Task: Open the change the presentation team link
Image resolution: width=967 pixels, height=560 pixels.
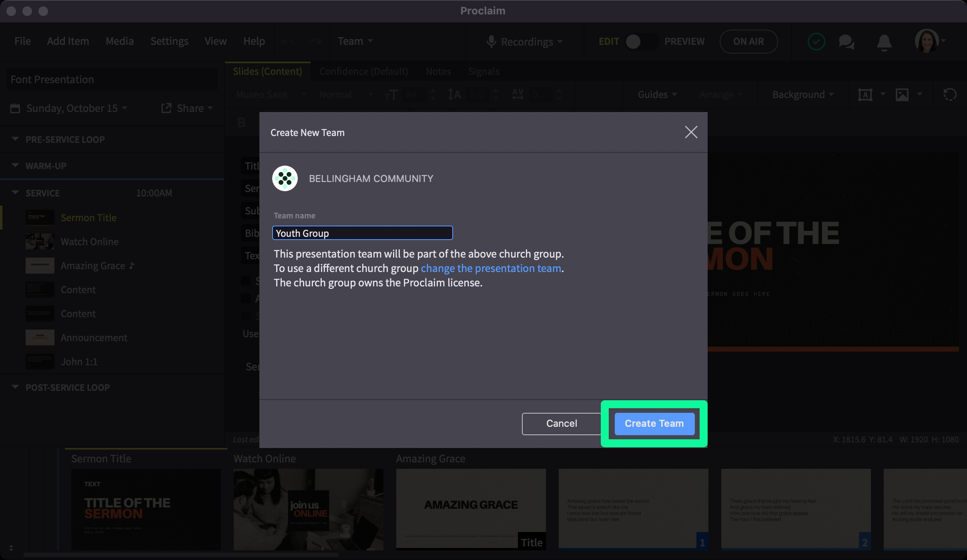Action: pyautogui.click(x=491, y=268)
